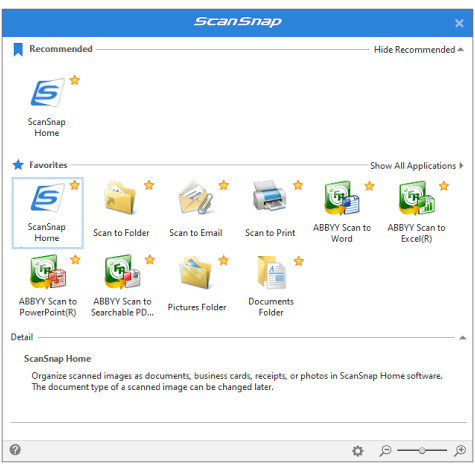Viewport: 475px width, 470px height.
Task: Zoom out using the minus magnifier
Action: (385, 451)
